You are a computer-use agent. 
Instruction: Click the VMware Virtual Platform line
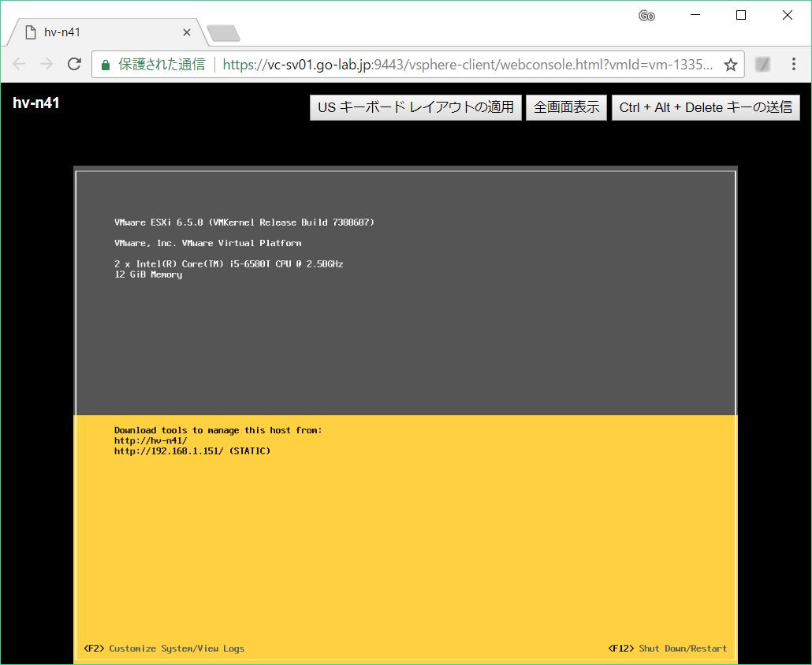coord(207,243)
